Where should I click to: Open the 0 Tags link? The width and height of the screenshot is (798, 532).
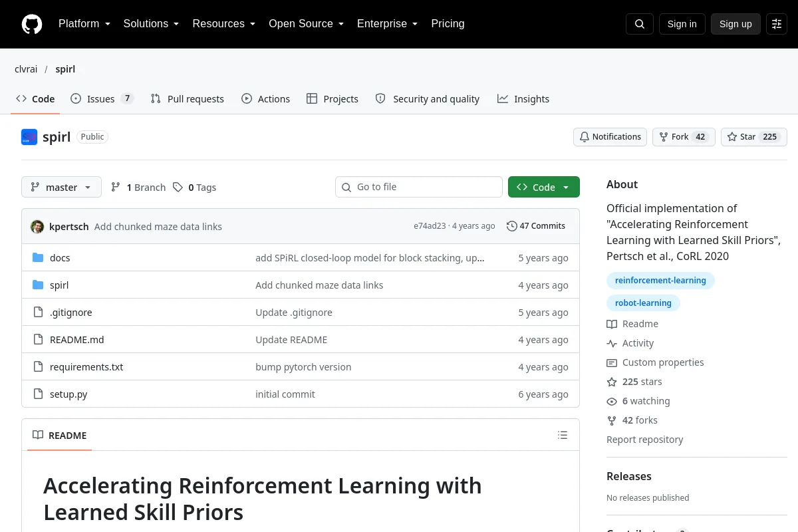[x=194, y=188]
